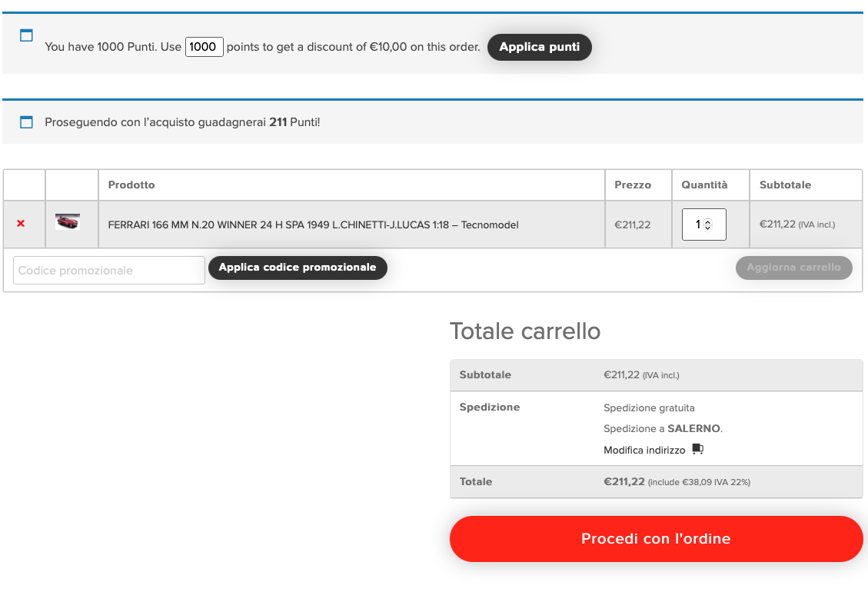Open the Ferrari 166 MM N.20 product link
Image resolution: width=868 pixels, height=592 pixels.
pos(314,224)
